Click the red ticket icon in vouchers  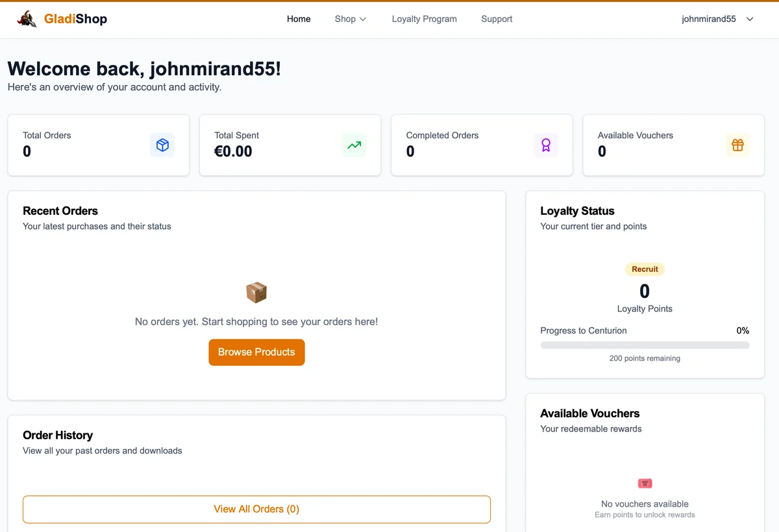coord(645,483)
